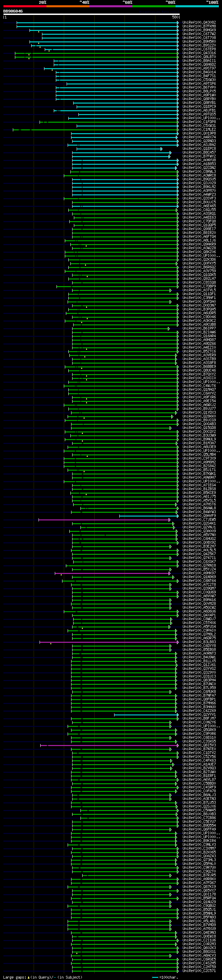Select the UniRef100_Q1N969 entry

tap(199, 577)
